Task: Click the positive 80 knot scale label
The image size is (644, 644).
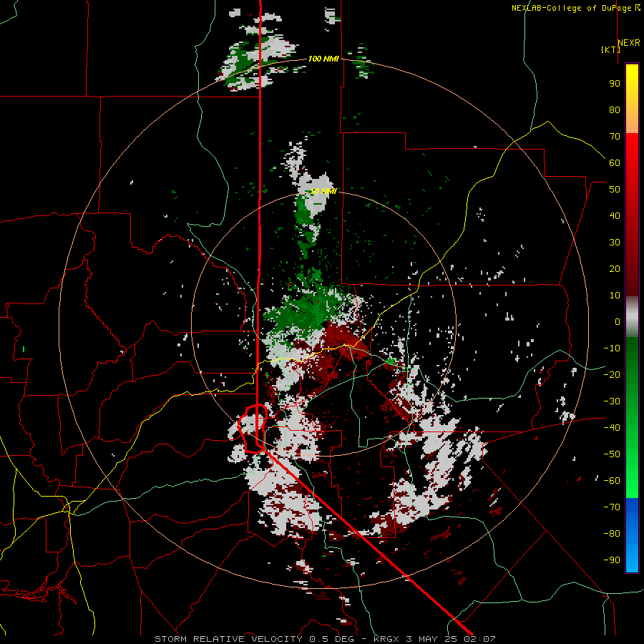Action: (615, 109)
